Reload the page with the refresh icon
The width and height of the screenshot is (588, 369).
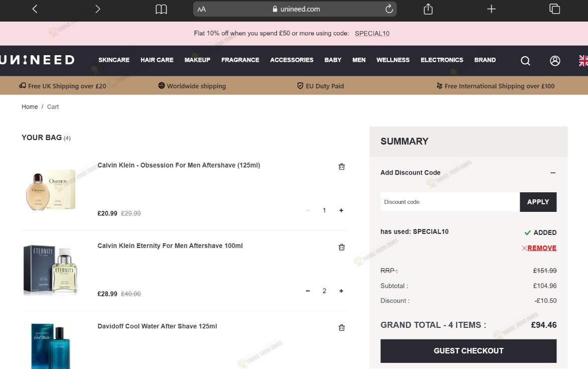(389, 9)
